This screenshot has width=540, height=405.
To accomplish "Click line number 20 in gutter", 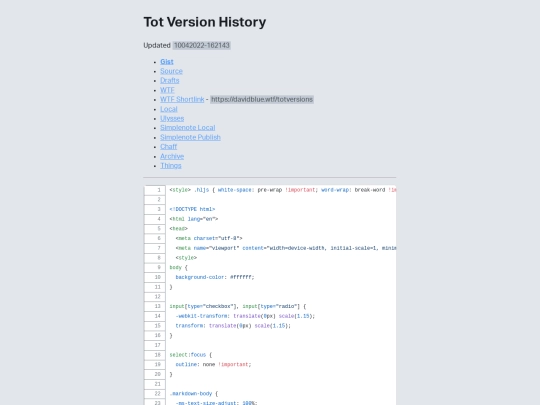I will [157, 374].
